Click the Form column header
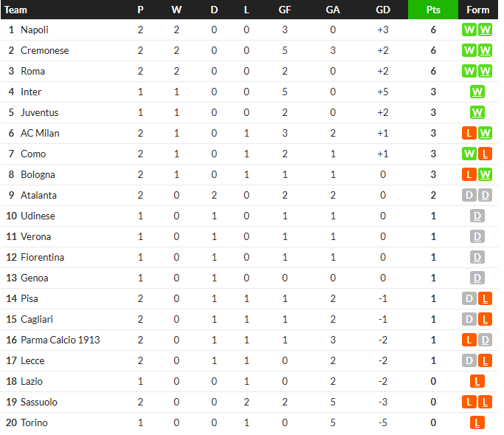This screenshot has width=504, height=435. coord(477,10)
